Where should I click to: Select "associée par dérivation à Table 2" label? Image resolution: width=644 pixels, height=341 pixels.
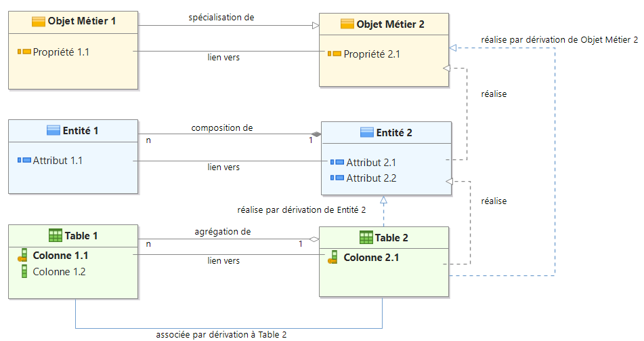221,334
